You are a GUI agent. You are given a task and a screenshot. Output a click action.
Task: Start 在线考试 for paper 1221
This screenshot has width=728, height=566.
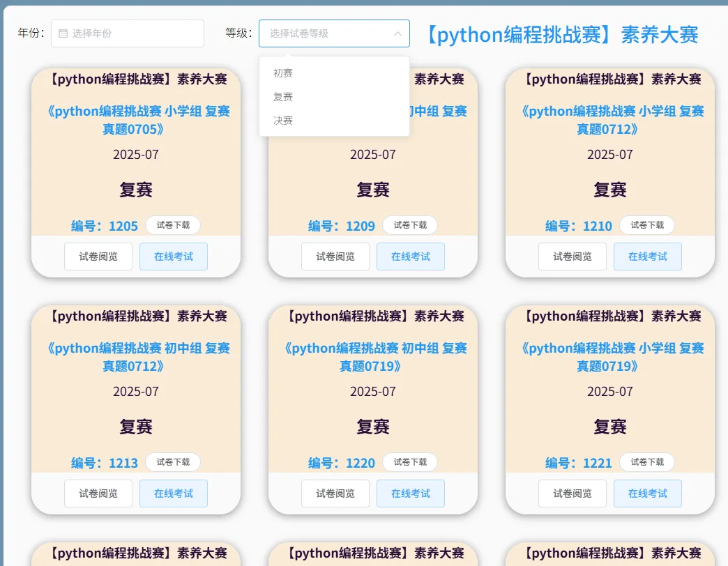pyautogui.click(x=647, y=493)
